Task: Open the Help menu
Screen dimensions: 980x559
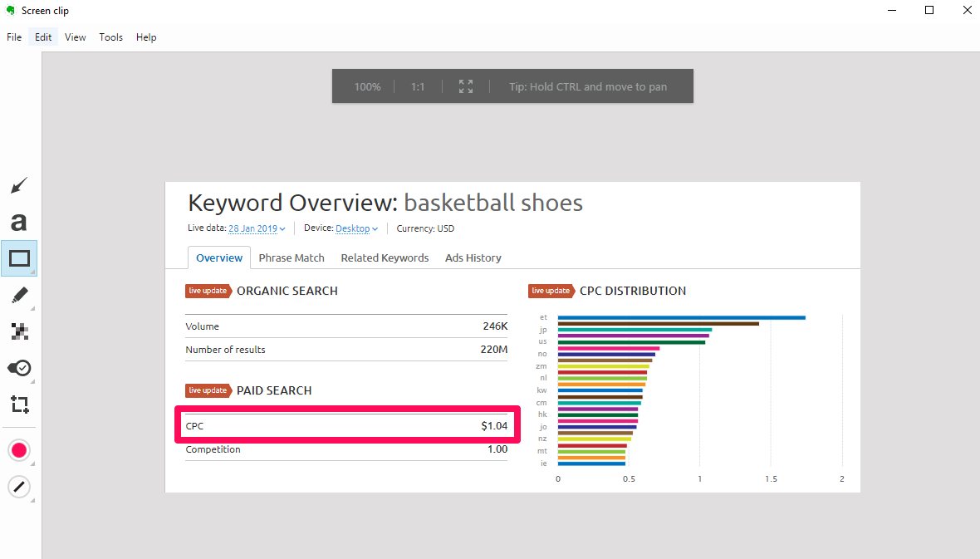Action: pyautogui.click(x=146, y=37)
